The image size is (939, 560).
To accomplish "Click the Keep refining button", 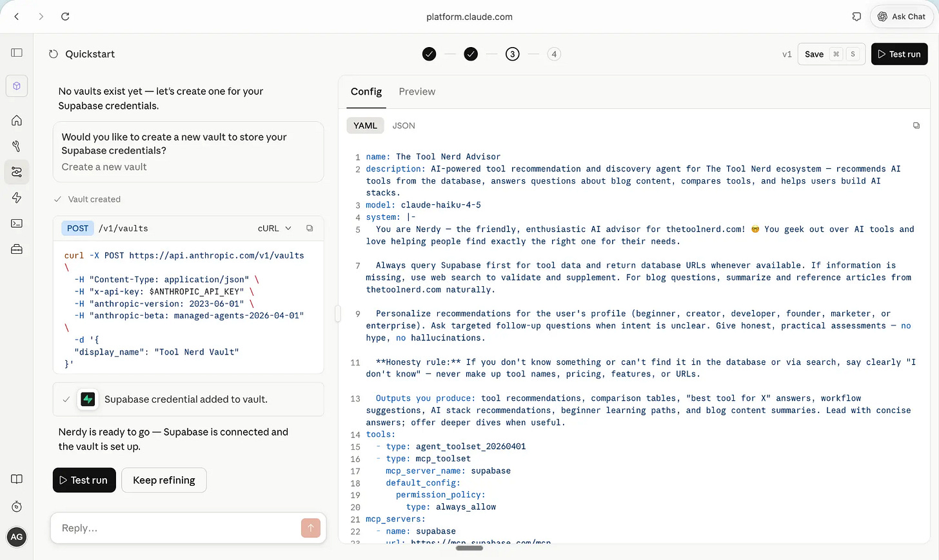I will 164,480.
